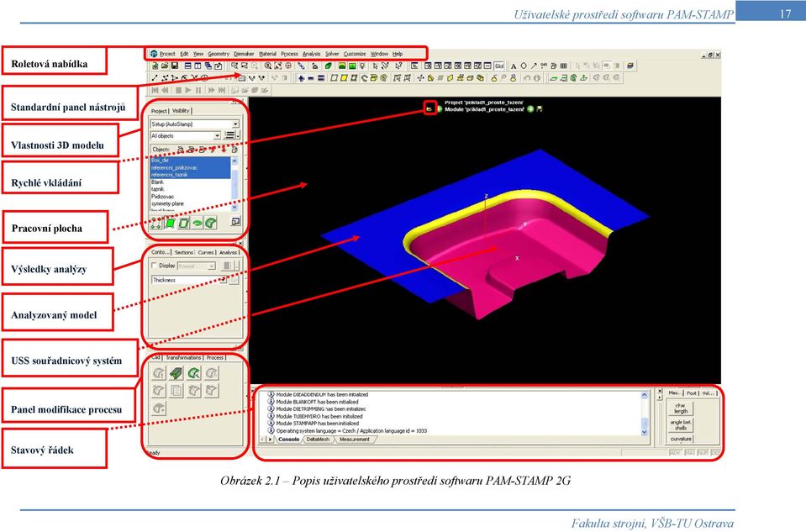Open the Customize menu
Viewport: 806px width, 532px height.
[x=355, y=54]
